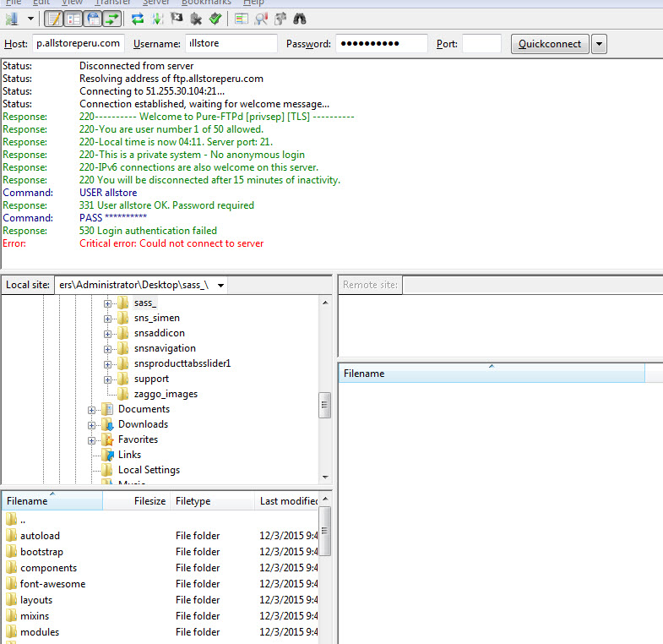Click the binoculars file search icon
Image resolution: width=663 pixels, height=644 pixels.
click(x=299, y=18)
